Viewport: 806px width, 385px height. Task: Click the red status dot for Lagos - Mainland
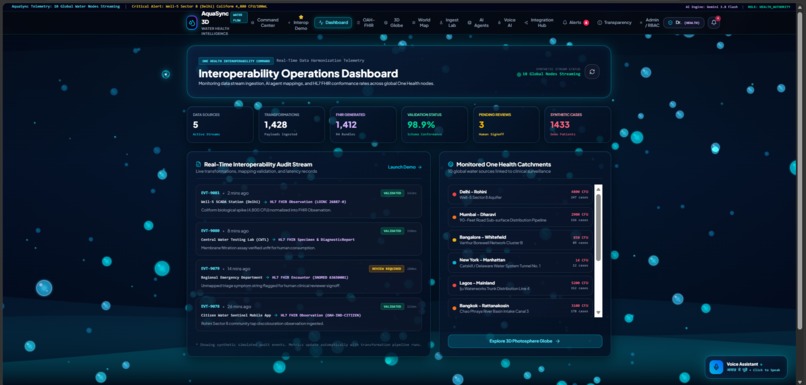pyautogui.click(x=454, y=286)
